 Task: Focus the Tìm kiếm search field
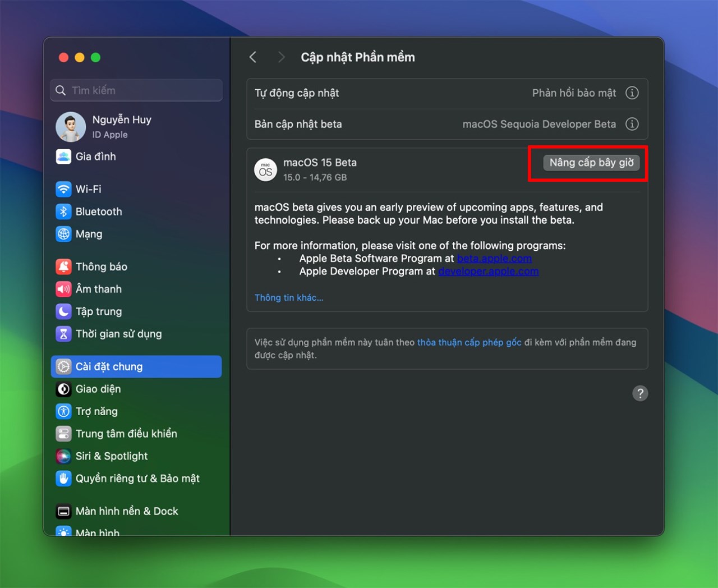point(136,90)
